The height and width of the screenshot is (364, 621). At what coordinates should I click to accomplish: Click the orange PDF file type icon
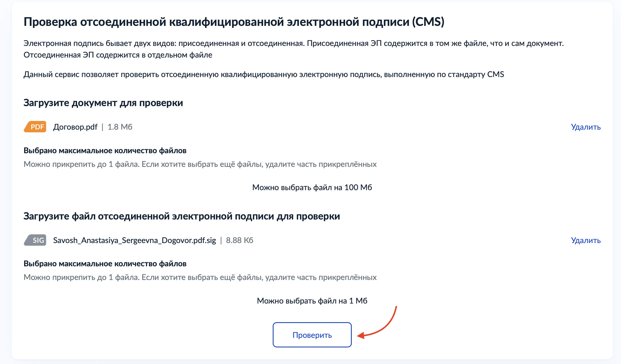[35, 127]
